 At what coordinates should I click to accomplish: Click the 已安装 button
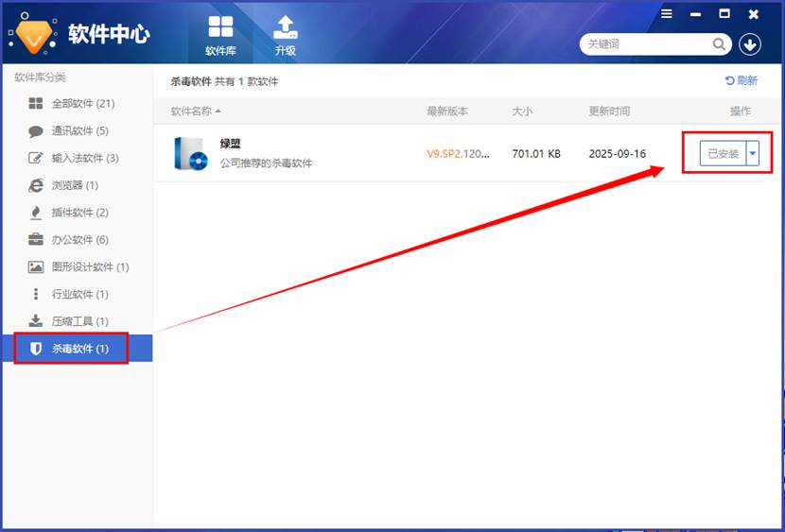[x=723, y=153]
